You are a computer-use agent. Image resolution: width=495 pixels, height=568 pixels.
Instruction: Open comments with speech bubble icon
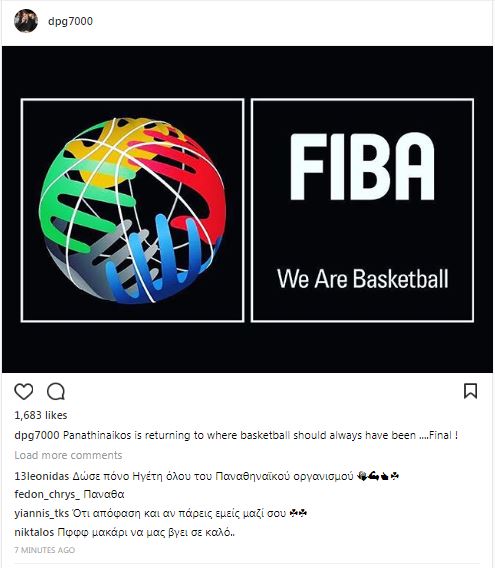(56, 391)
